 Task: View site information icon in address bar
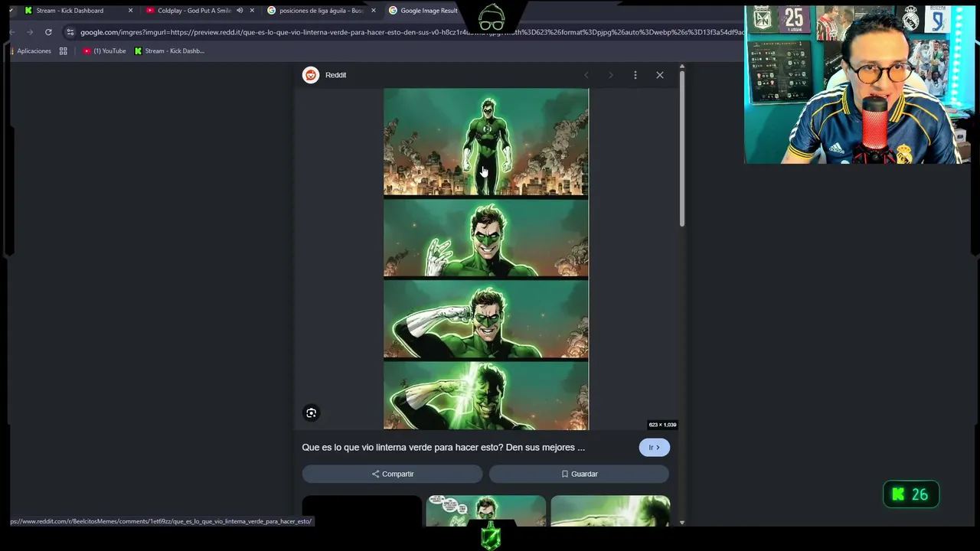70,32
